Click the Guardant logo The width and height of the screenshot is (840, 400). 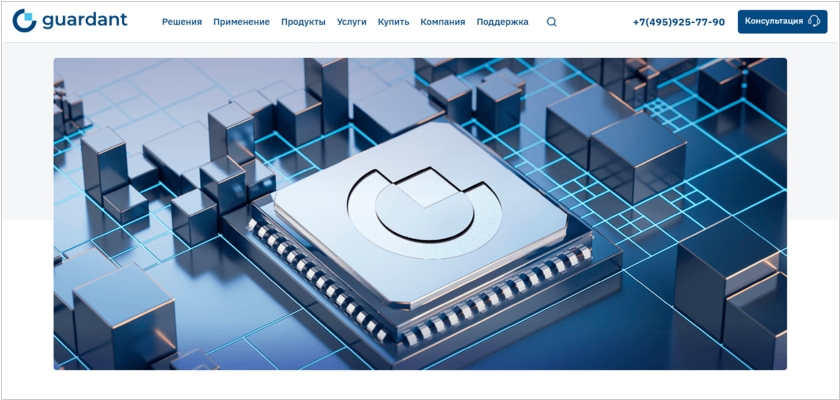[70, 21]
